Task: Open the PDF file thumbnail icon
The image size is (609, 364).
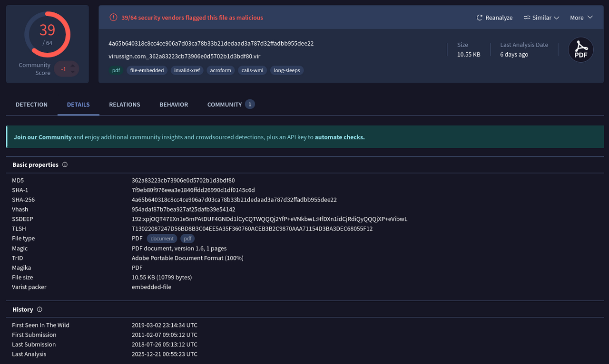Action: (x=580, y=49)
